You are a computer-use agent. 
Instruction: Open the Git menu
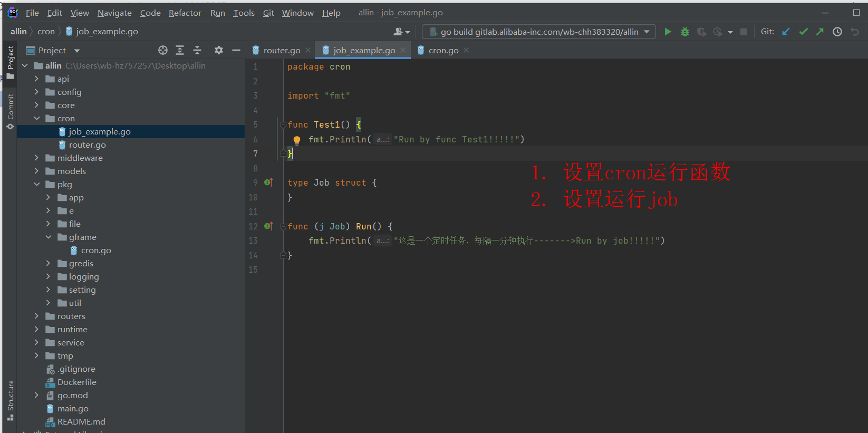coord(268,13)
